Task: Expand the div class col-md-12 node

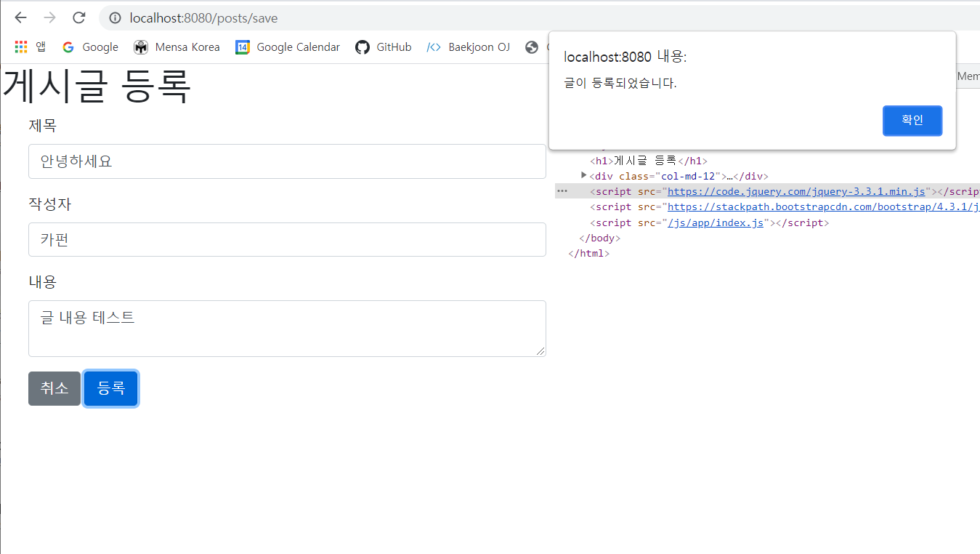Action: 583,175
